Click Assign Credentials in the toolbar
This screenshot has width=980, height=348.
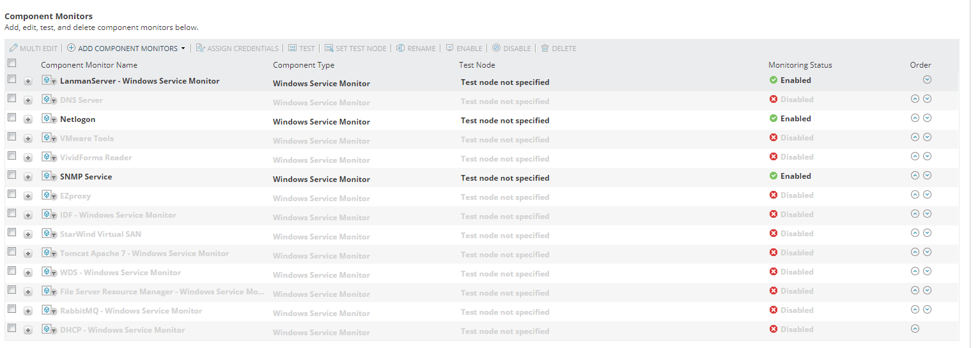pyautogui.click(x=237, y=49)
